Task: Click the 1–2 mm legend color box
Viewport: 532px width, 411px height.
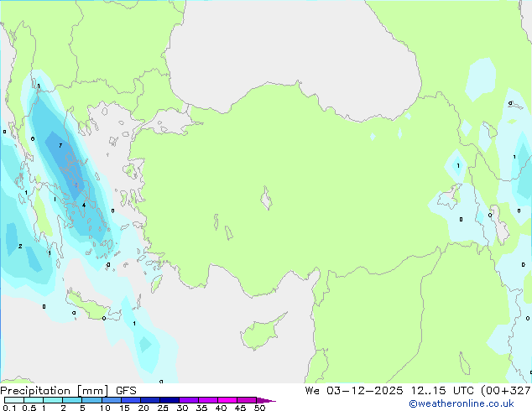Action: tap(53, 400)
